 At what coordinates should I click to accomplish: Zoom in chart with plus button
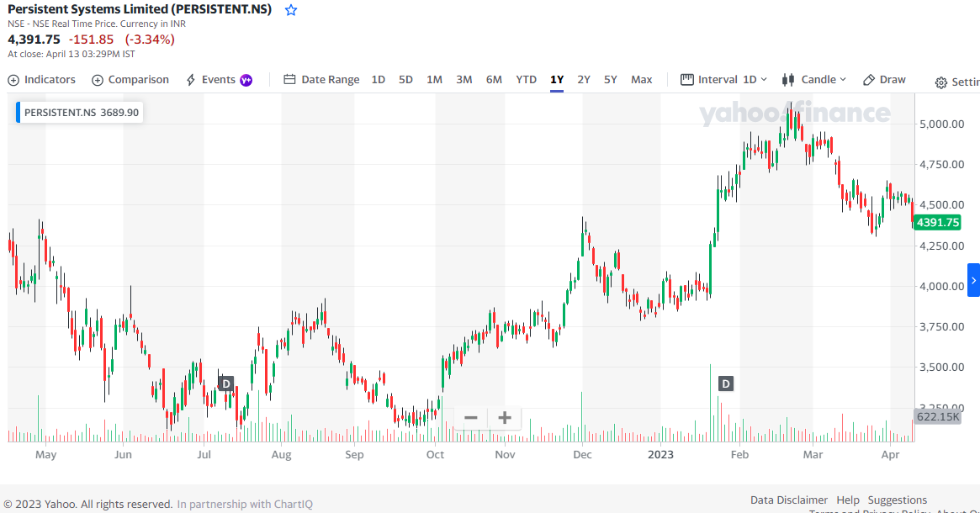(505, 418)
